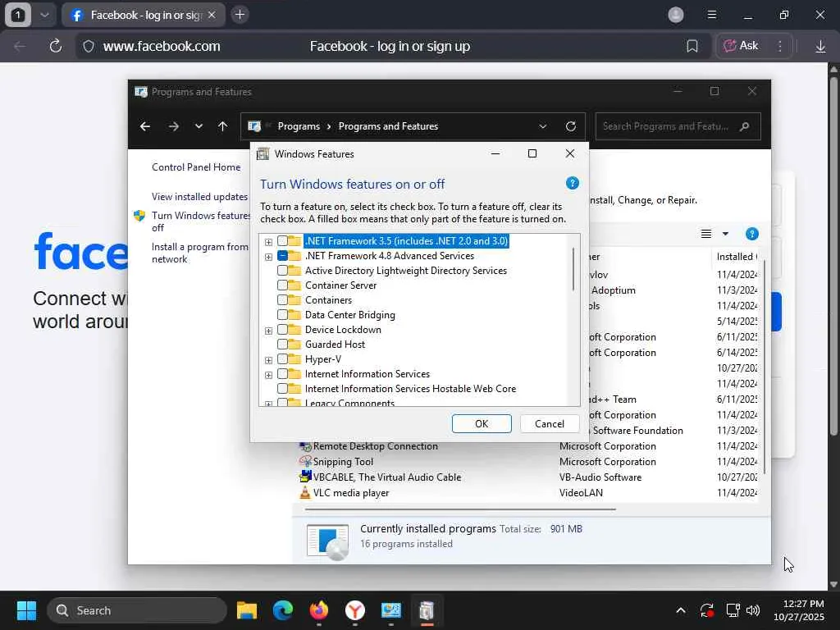Click the Programs and Features help icon
The width and height of the screenshot is (840, 630).
click(751, 234)
